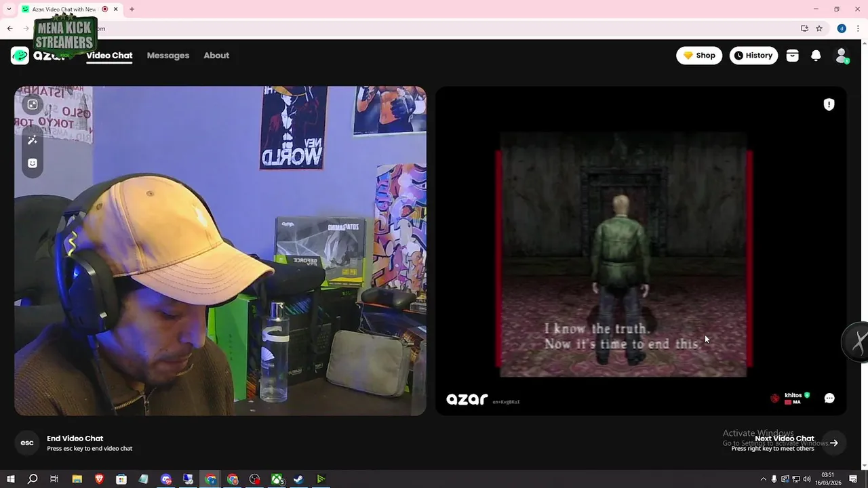This screenshot has height=488, width=868.
Task: Open the new tab plus button
Action: (132, 9)
